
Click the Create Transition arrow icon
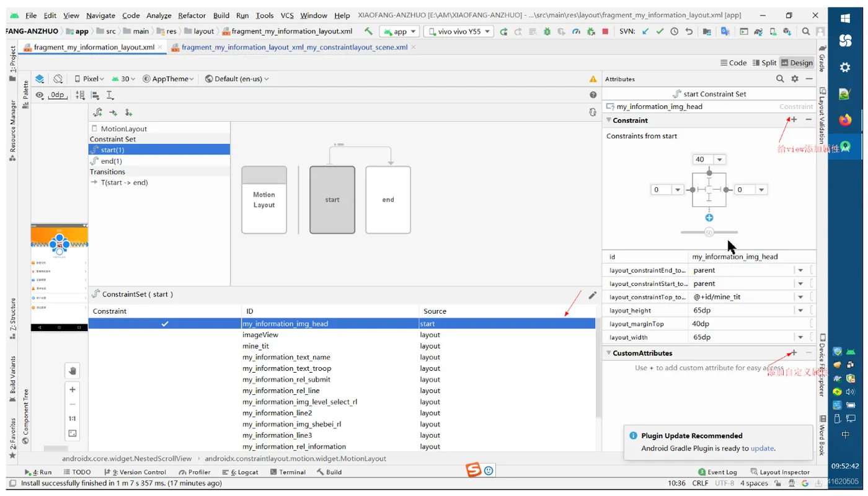click(x=113, y=112)
